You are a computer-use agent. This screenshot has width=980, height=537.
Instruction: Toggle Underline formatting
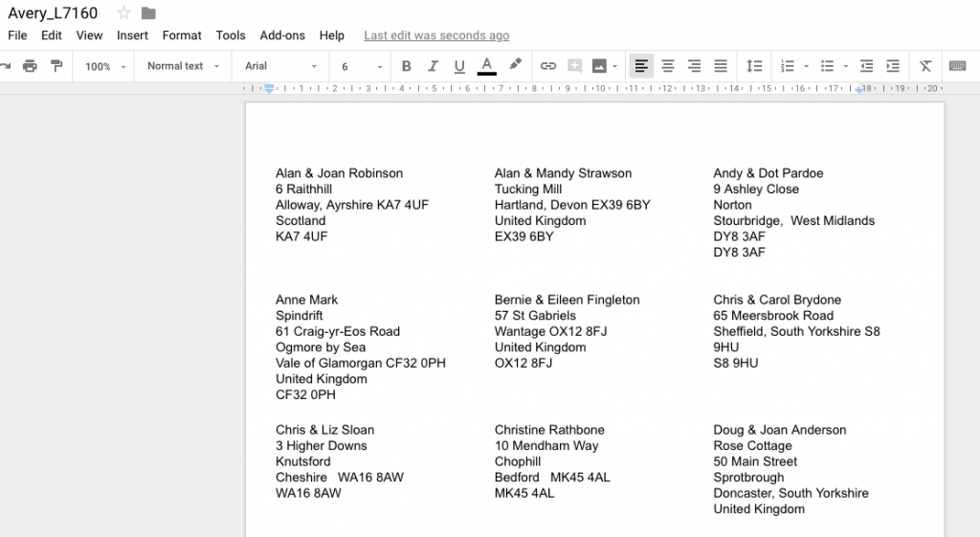pos(459,66)
